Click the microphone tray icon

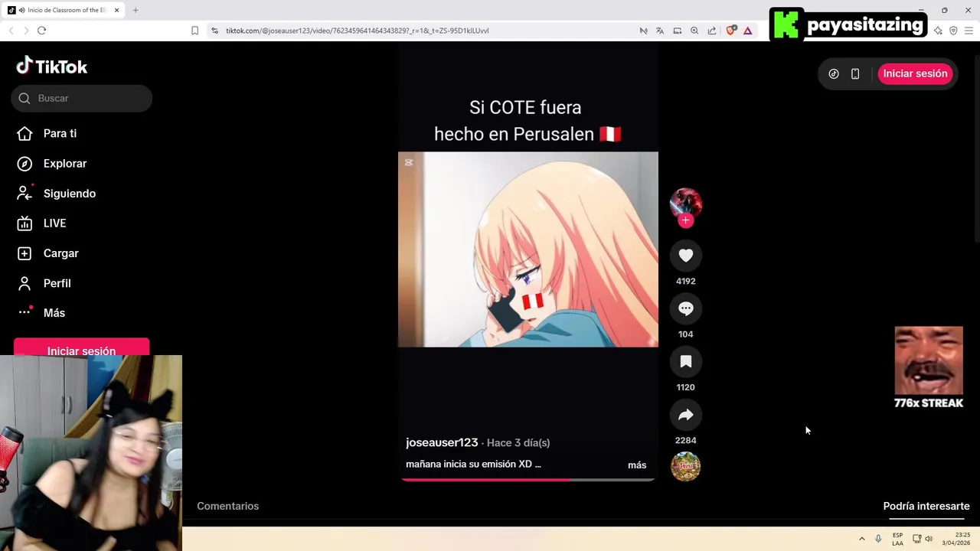pos(878,539)
